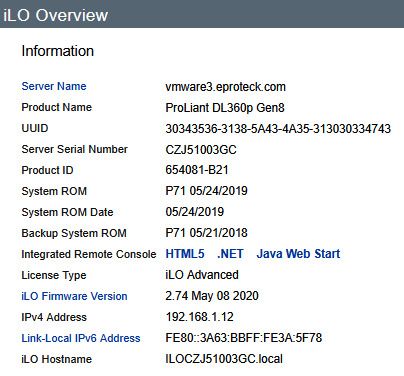Select firmware value 2.74 May 08 2020
Screen dimensions: 404x376
point(212,296)
